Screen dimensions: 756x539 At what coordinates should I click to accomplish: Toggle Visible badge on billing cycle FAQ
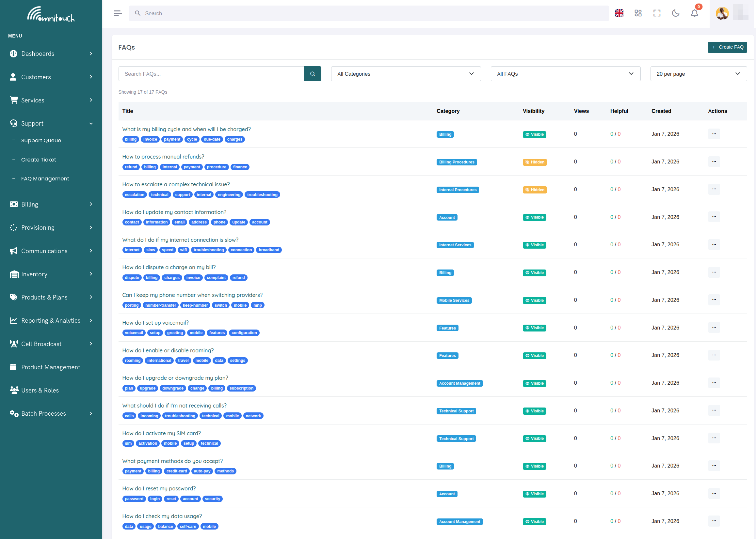click(534, 134)
